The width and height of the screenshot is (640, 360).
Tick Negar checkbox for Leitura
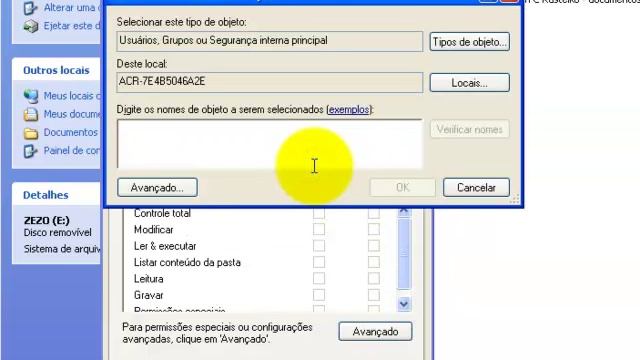pos(373,278)
